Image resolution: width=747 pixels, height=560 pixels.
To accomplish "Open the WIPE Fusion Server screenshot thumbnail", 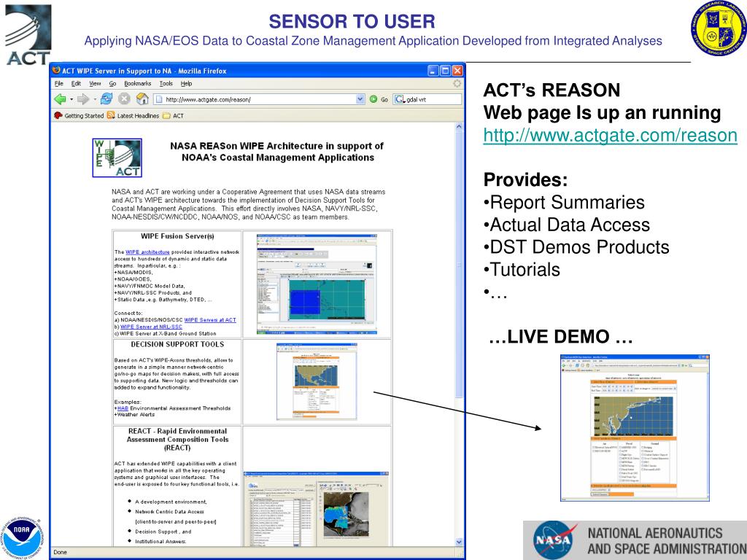I will point(317,284).
